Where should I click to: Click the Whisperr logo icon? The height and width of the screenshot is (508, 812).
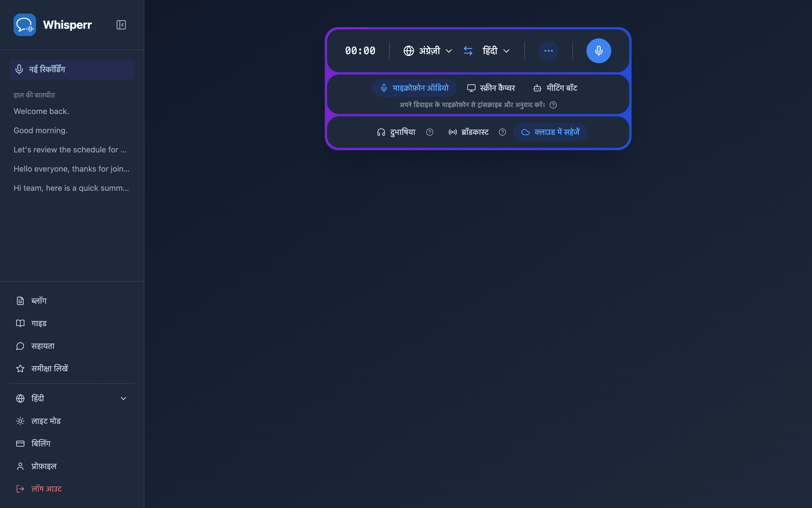point(24,25)
